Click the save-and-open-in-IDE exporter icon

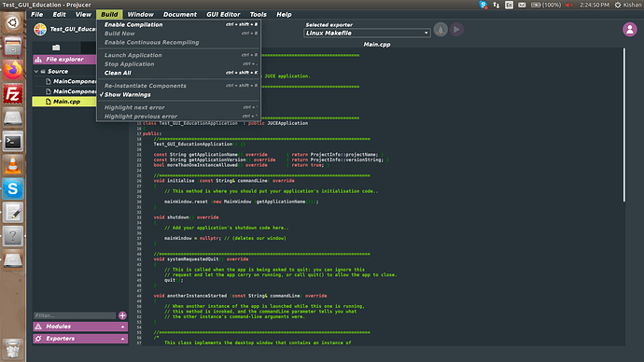(x=441, y=30)
